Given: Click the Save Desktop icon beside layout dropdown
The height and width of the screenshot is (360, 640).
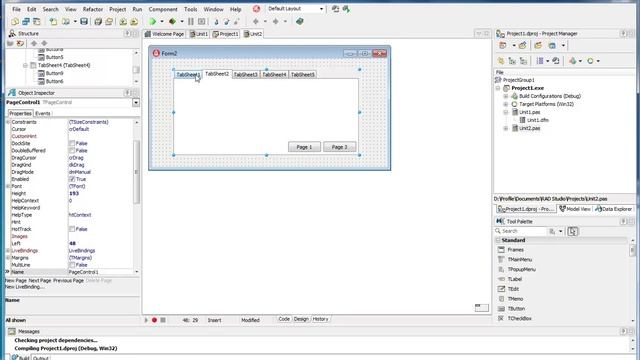Looking at the screenshot, I should (x=335, y=9).
